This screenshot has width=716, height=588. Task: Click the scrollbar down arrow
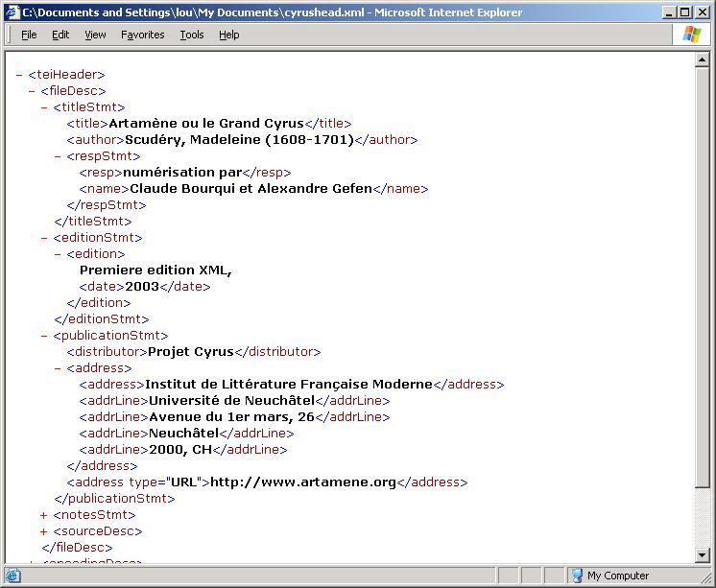[703, 553]
